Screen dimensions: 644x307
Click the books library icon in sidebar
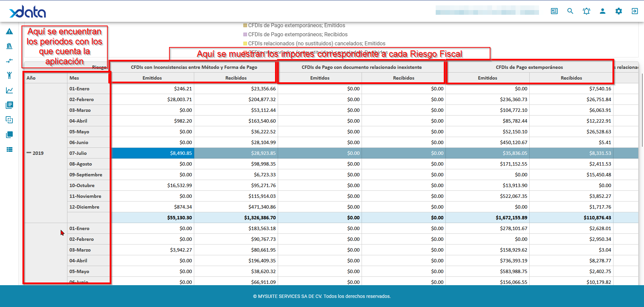pos(9,46)
